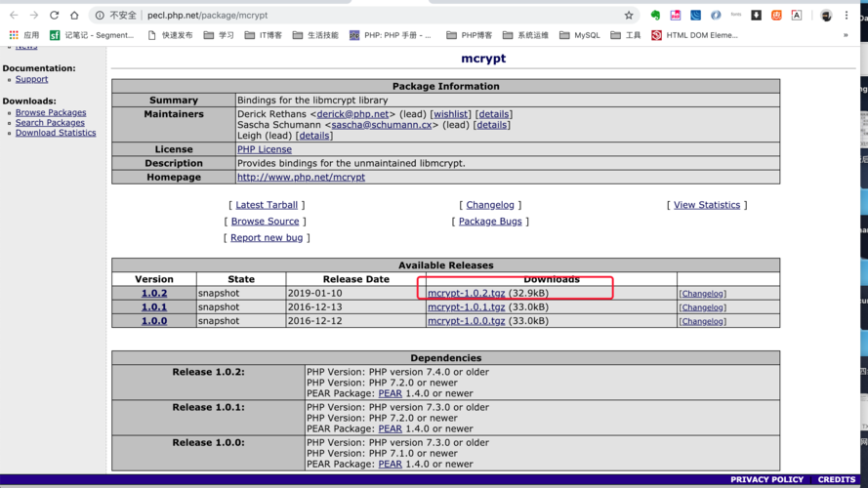The image size is (868, 488).
Task: Open version 1.0.0 release page
Action: (154, 321)
